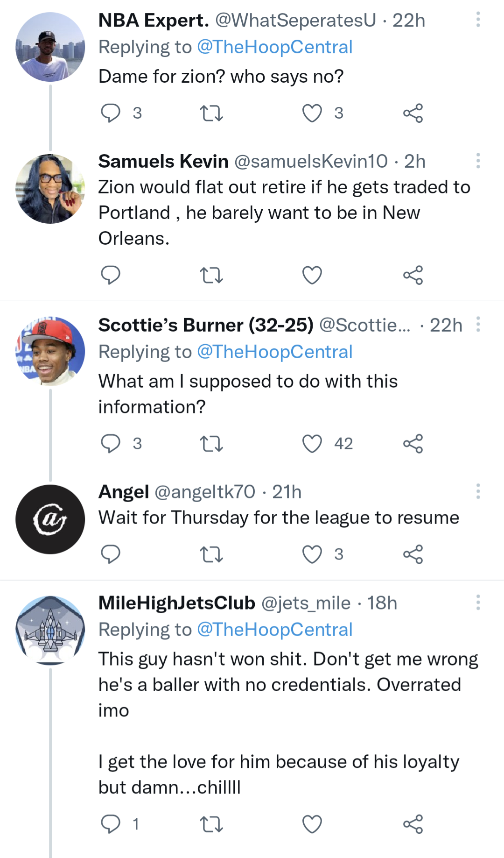The width and height of the screenshot is (504, 858).
Task: Open @TheHoopCentral link in MileHighJetsClub's reply
Action: point(274,630)
